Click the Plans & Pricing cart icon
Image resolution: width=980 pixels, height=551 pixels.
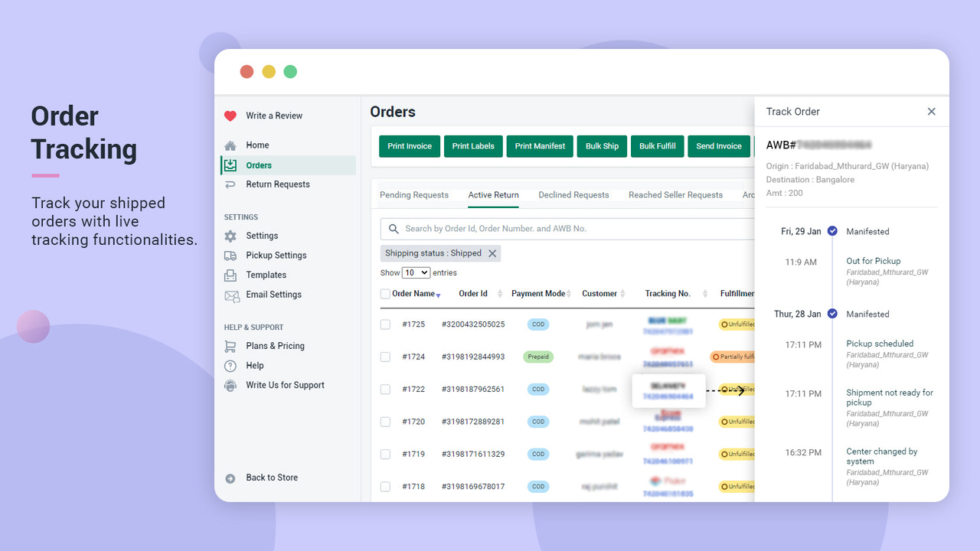click(230, 346)
